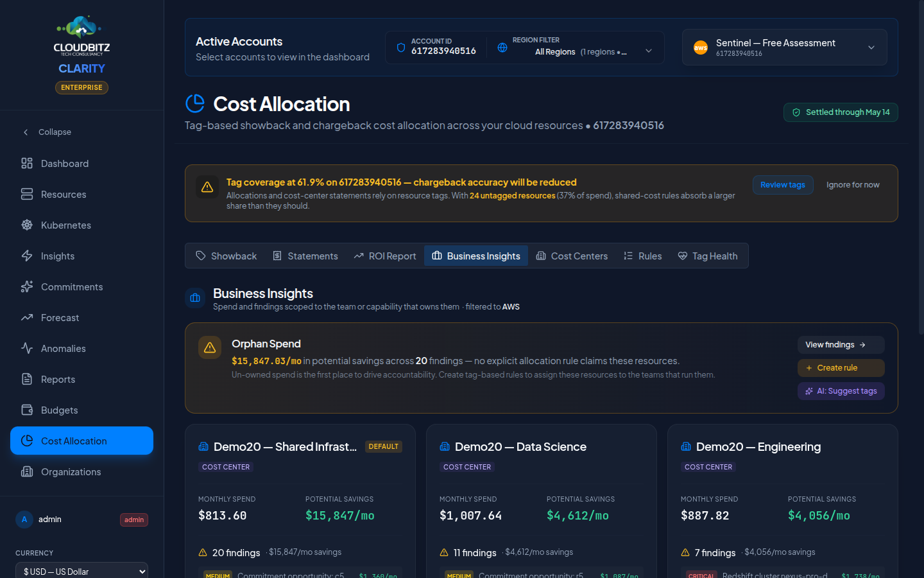
Task: Click the View findings button
Action: point(841,345)
